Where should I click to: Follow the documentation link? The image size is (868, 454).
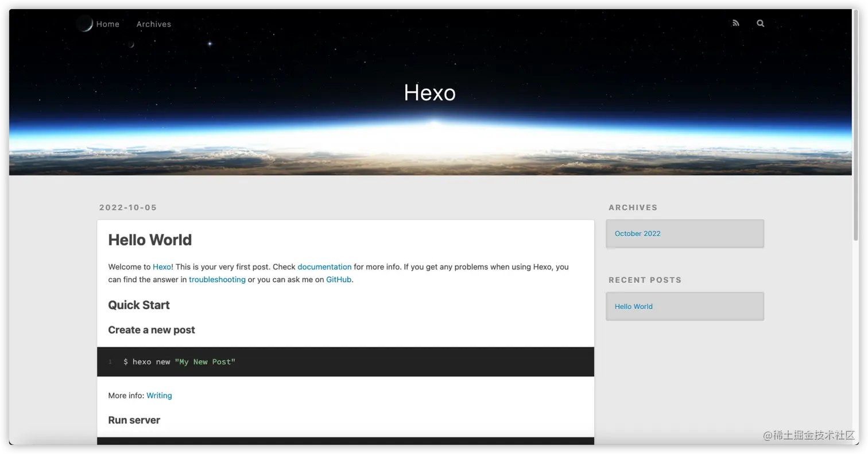pyautogui.click(x=324, y=267)
